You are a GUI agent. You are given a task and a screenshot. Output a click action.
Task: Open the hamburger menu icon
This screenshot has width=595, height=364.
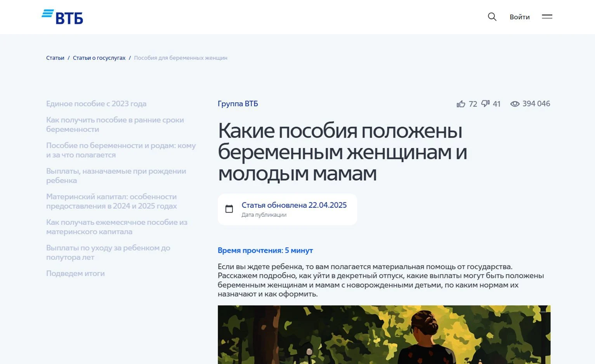click(547, 17)
